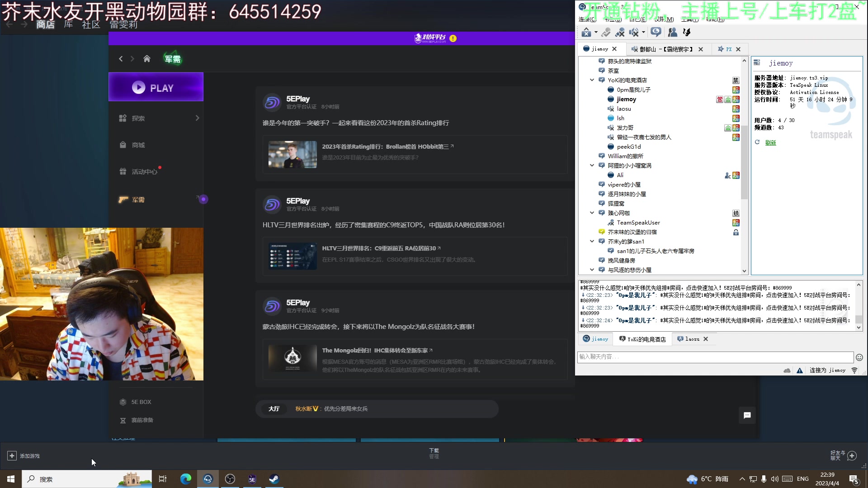This screenshot has height=488, width=868.
Task: Select user laosu in channel tree
Action: pyautogui.click(x=624, y=108)
